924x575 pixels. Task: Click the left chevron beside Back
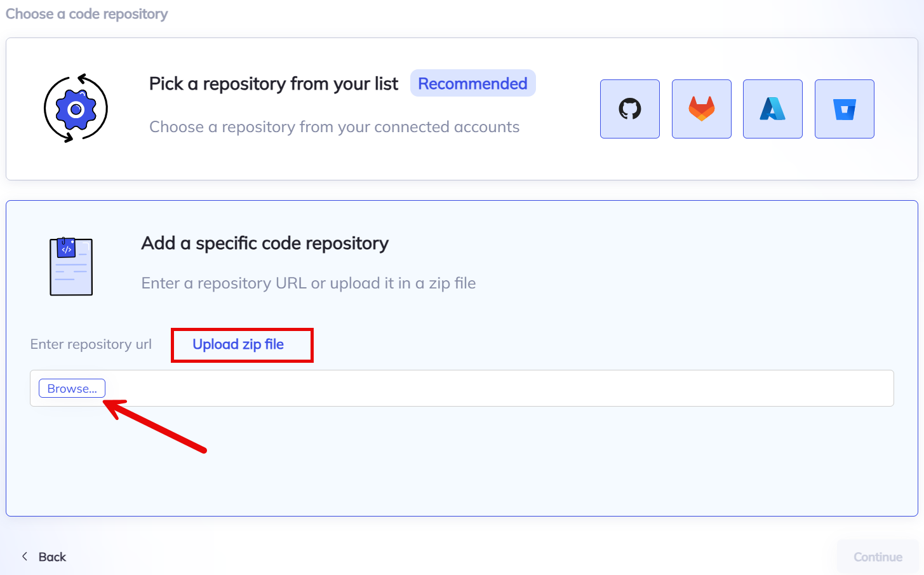pyautogui.click(x=25, y=557)
